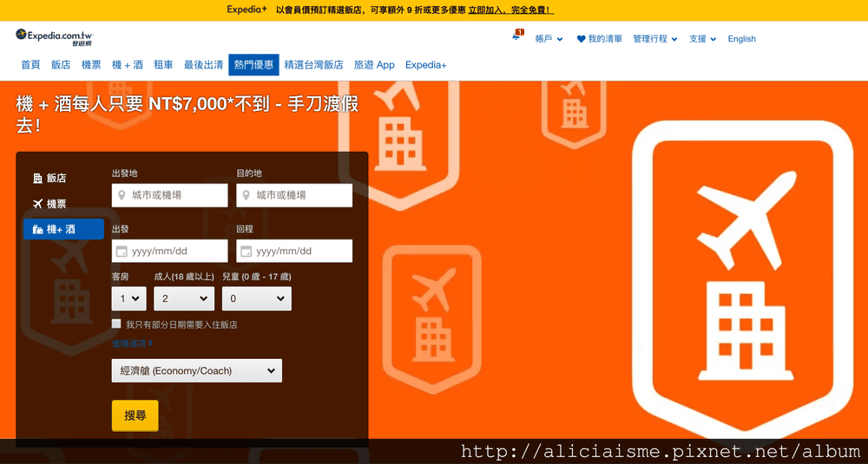The height and width of the screenshot is (464, 868).
Task: Click location pin icon in 出發地 field
Action: coord(122,195)
